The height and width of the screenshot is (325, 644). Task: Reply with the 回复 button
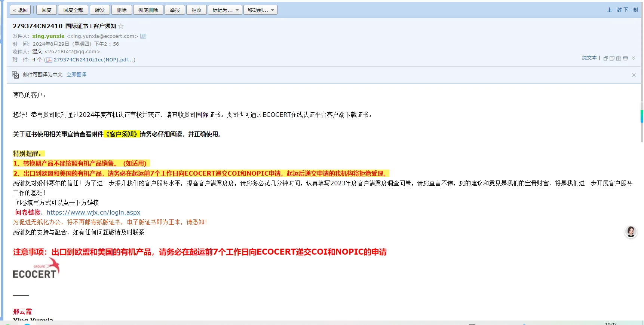pyautogui.click(x=46, y=10)
